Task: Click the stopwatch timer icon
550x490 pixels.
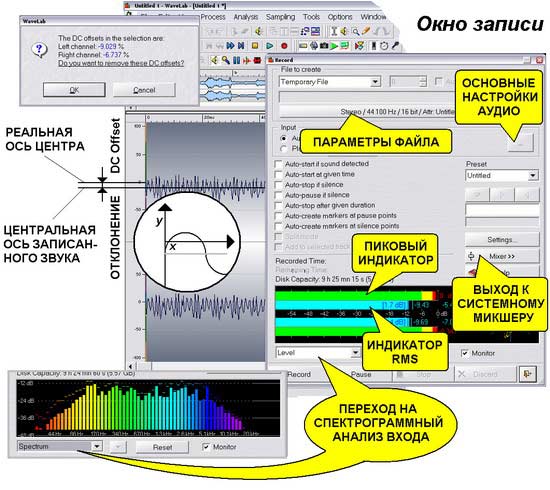Action: coord(384,46)
